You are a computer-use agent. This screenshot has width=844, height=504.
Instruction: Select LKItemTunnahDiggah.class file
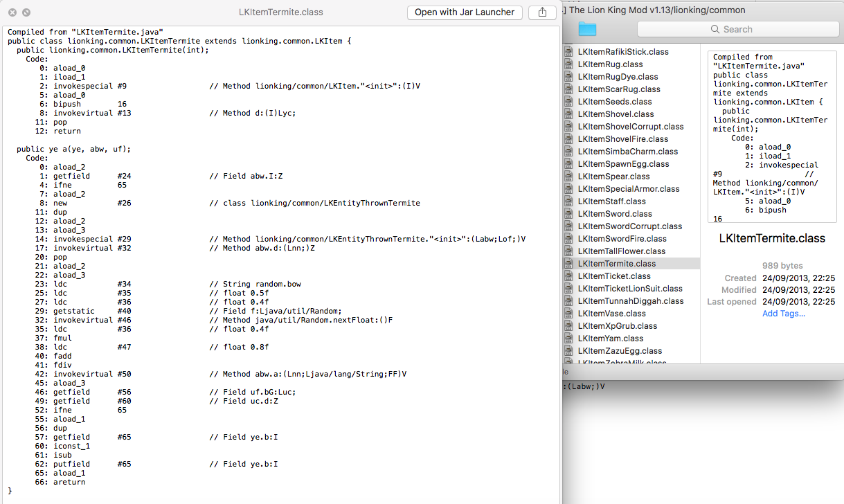(631, 301)
